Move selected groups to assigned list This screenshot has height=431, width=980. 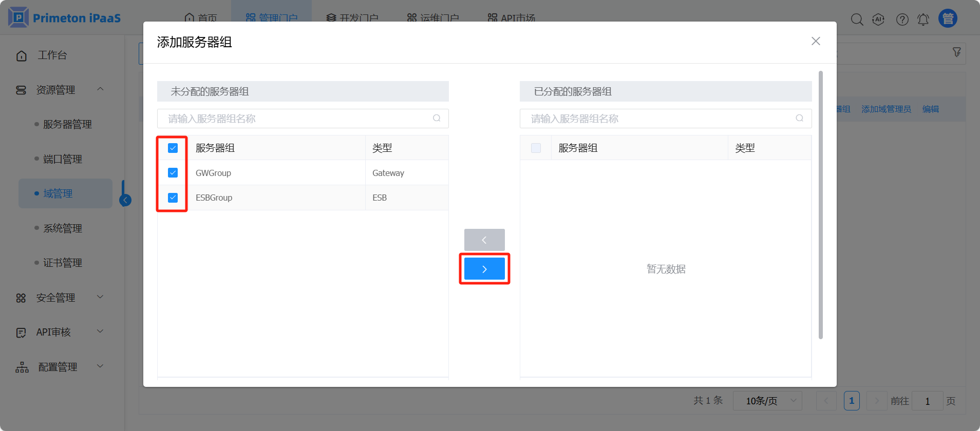(x=484, y=269)
